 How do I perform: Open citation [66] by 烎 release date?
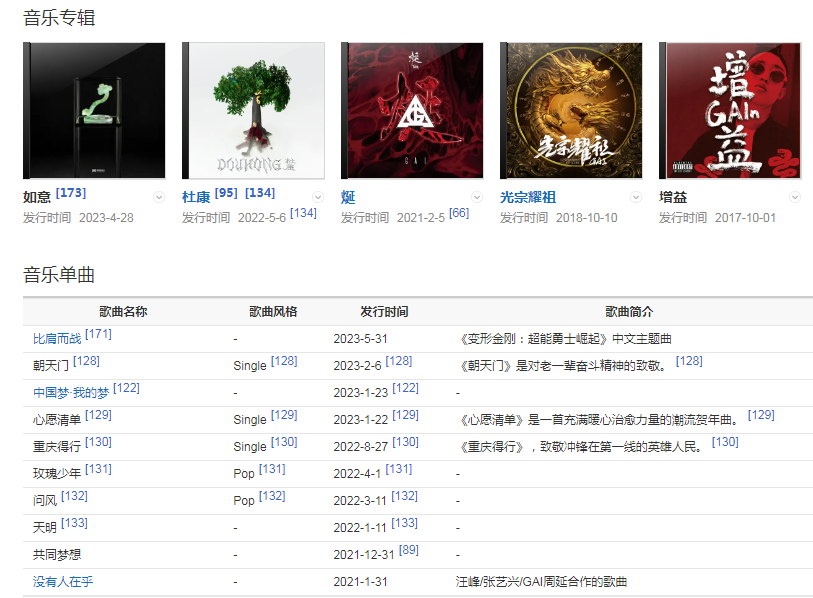(x=459, y=213)
